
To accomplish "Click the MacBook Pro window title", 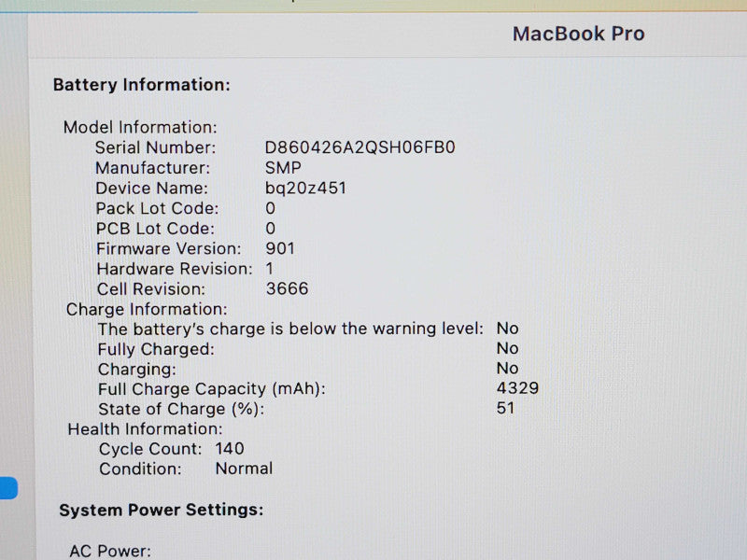I will (x=578, y=34).
